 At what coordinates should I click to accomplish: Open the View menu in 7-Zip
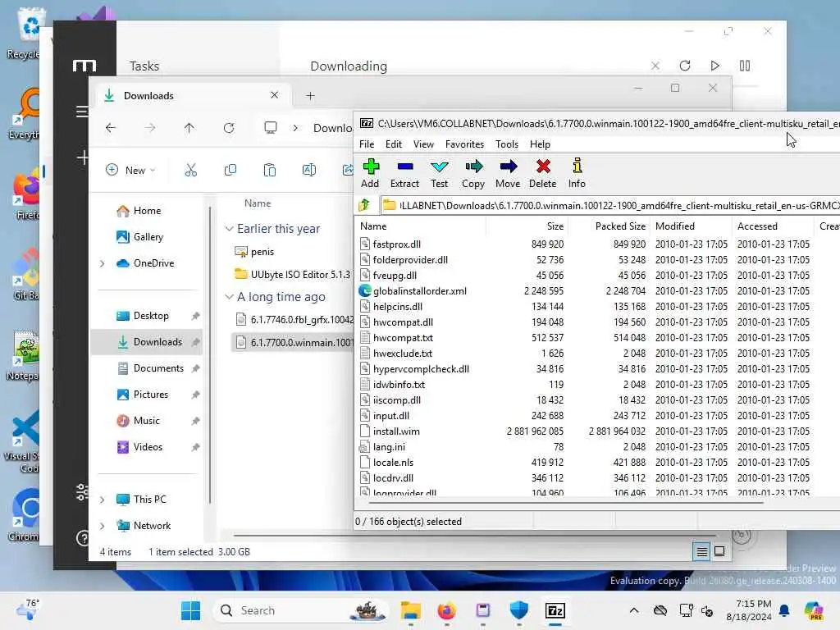click(423, 144)
